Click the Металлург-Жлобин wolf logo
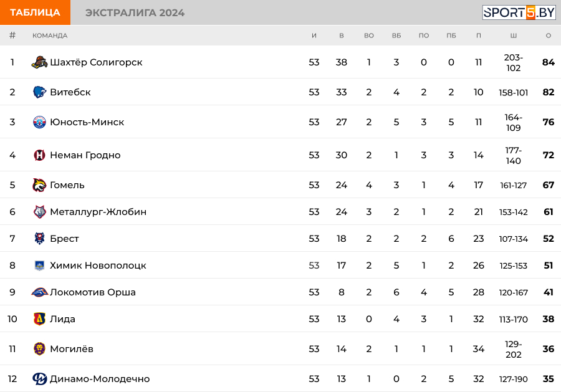 click(x=39, y=212)
